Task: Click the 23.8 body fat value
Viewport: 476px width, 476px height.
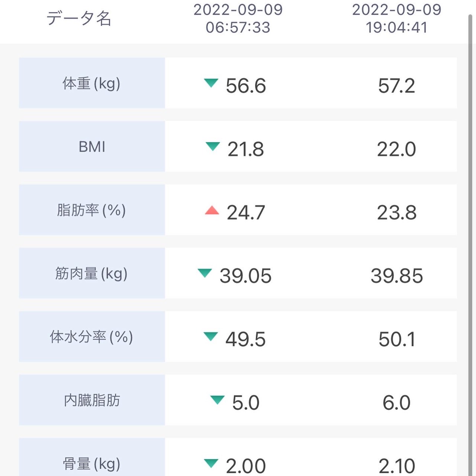Action: click(397, 213)
